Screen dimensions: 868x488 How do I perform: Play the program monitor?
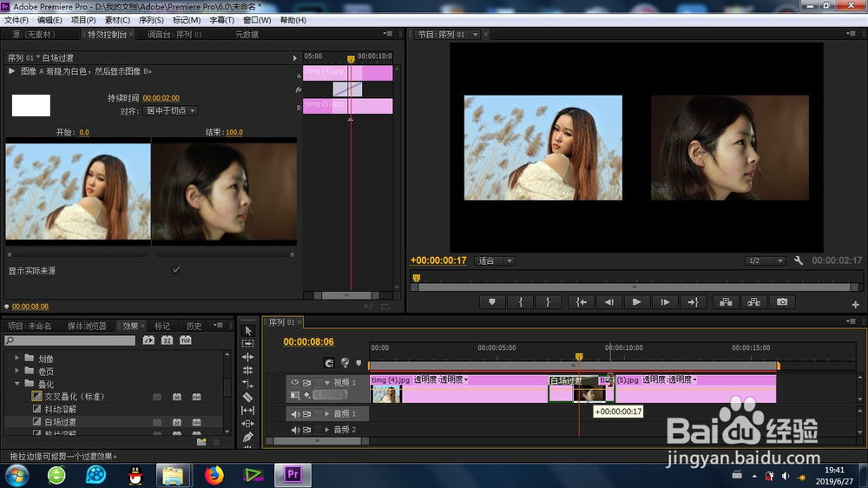tap(636, 302)
